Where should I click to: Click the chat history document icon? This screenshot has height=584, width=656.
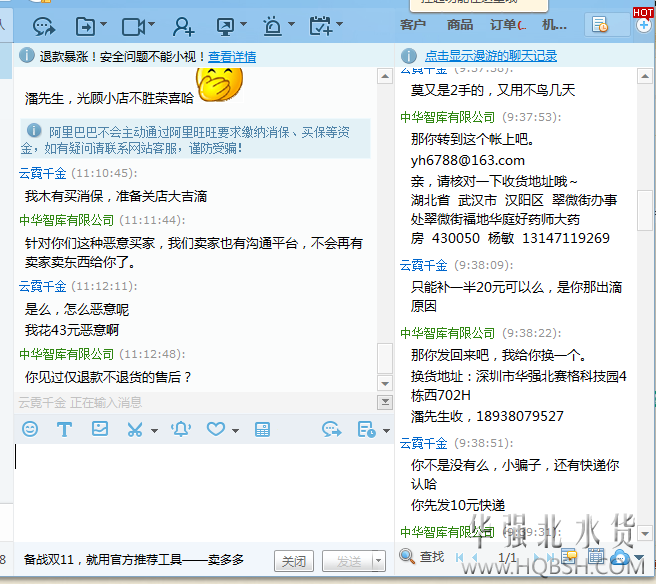coord(366,430)
